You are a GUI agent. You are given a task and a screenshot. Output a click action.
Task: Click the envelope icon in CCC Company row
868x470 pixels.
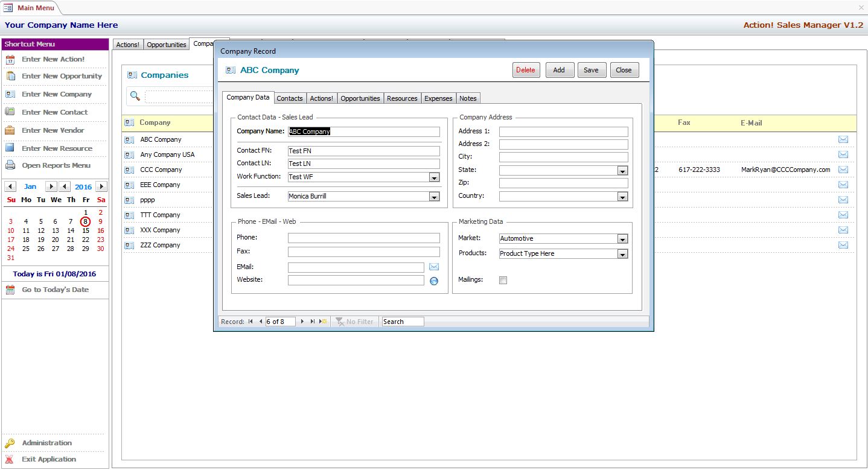(843, 170)
